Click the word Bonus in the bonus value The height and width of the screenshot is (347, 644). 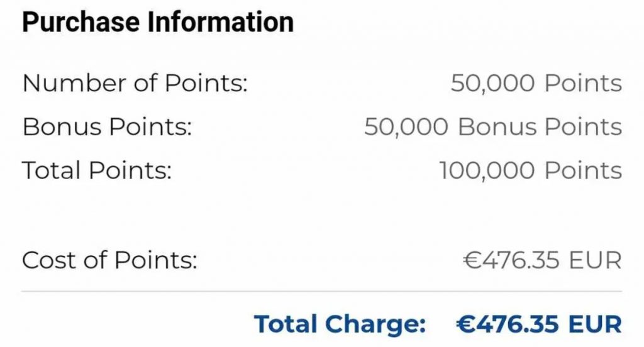[497, 127]
